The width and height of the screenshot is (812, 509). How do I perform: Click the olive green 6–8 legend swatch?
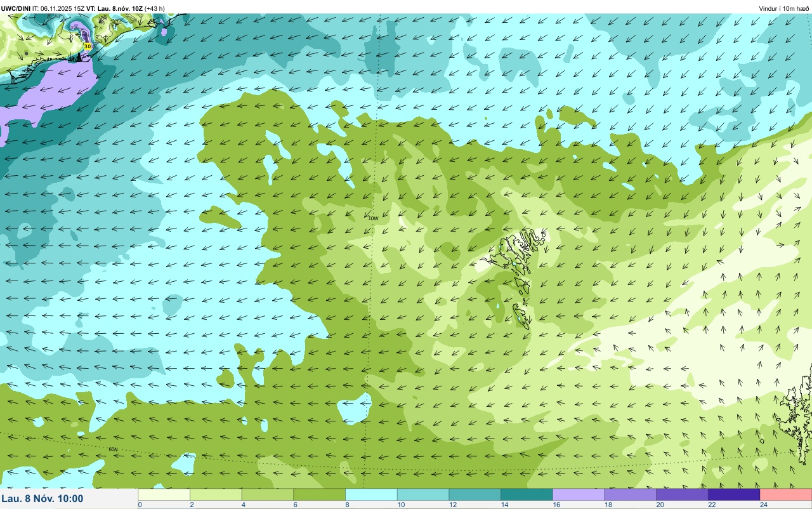(320, 494)
